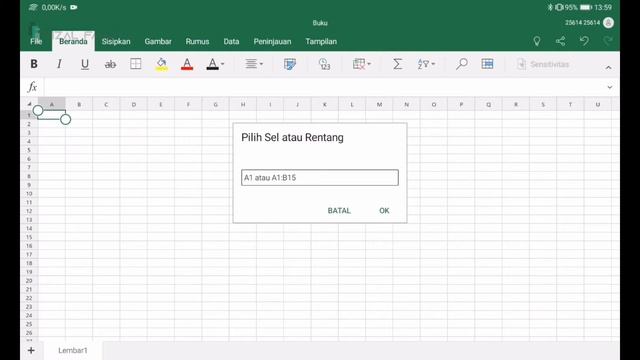This screenshot has height=360, width=640.
Task: Click the format as table icon
Action: (487, 64)
